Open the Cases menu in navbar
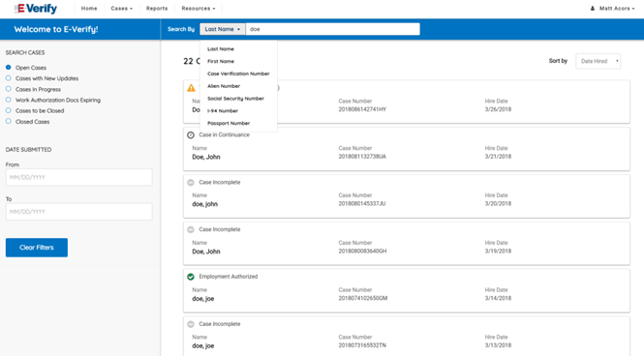This screenshot has height=356, width=644. tap(122, 8)
